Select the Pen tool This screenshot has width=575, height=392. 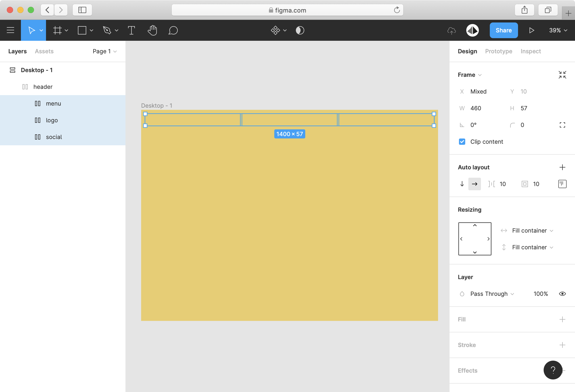[107, 30]
